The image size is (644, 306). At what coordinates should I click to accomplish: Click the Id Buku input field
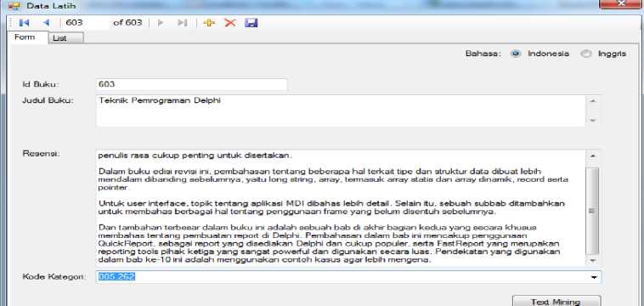[x=191, y=84]
